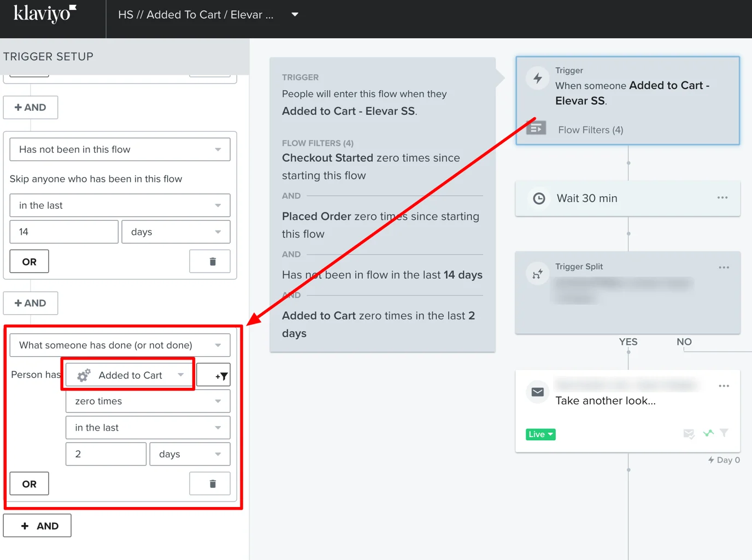The width and height of the screenshot is (752, 560).
Task: Click the Day 0 label
Action: (724, 460)
